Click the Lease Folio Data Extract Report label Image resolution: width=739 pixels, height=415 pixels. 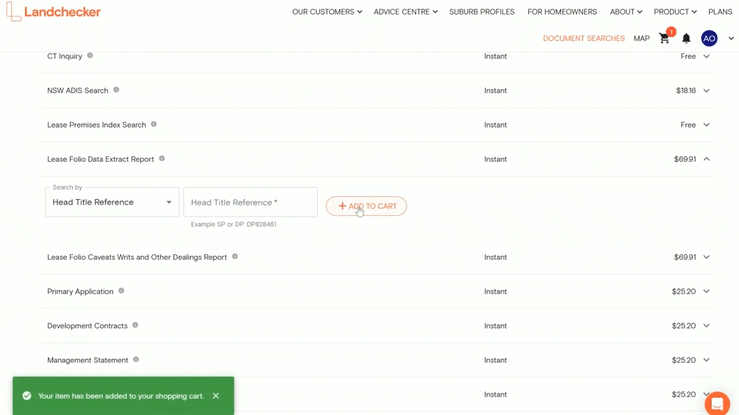click(x=100, y=159)
